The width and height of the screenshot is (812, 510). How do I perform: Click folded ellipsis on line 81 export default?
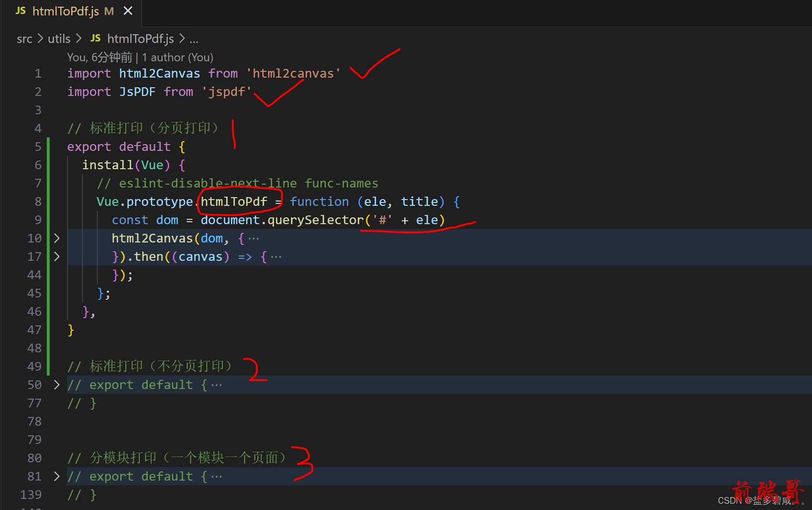pyautogui.click(x=217, y=477)
